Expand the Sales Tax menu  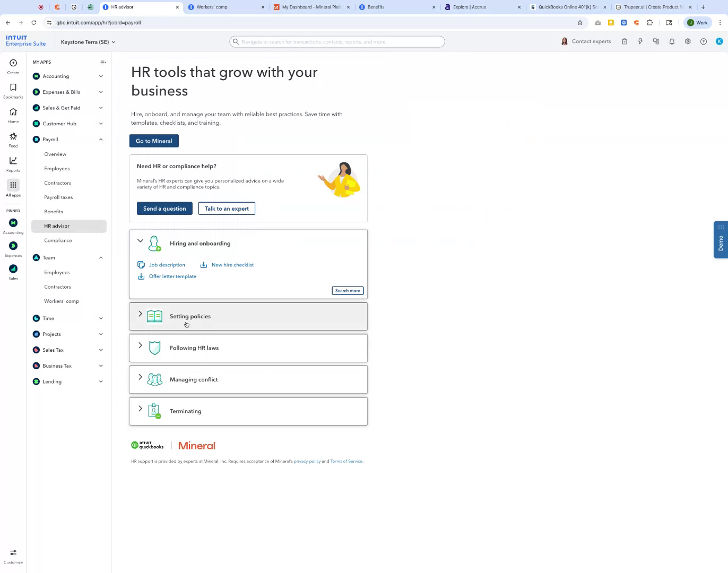[101, 350]
